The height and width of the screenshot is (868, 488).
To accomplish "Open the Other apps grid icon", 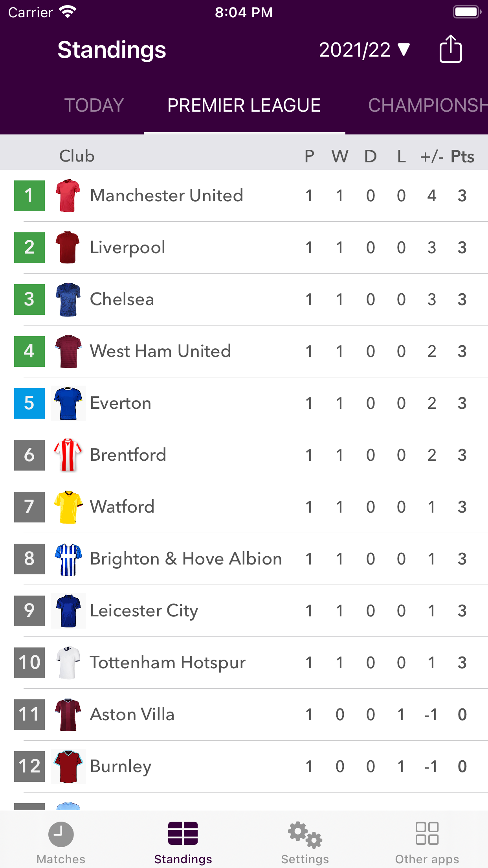I will (427, 834).
